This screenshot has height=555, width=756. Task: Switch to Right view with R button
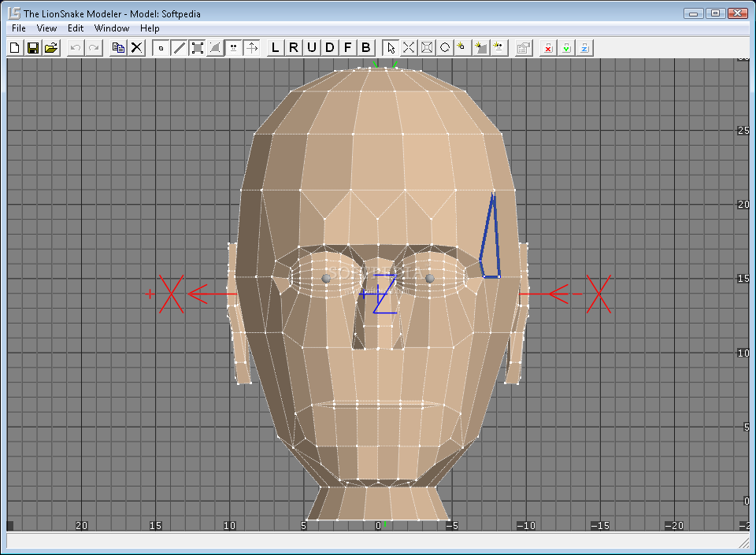[x=294, y=48]
